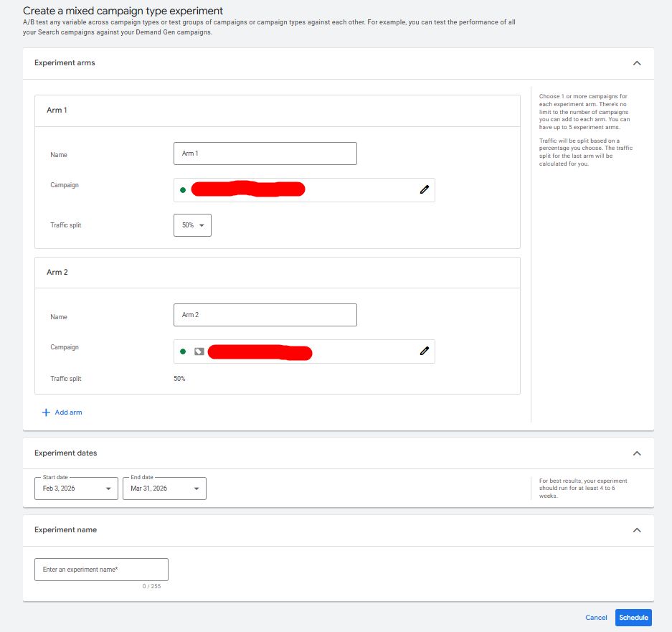Open the Start date dropdown
Viewport: 672px width, 632px height.
click(x=76, y=489)
